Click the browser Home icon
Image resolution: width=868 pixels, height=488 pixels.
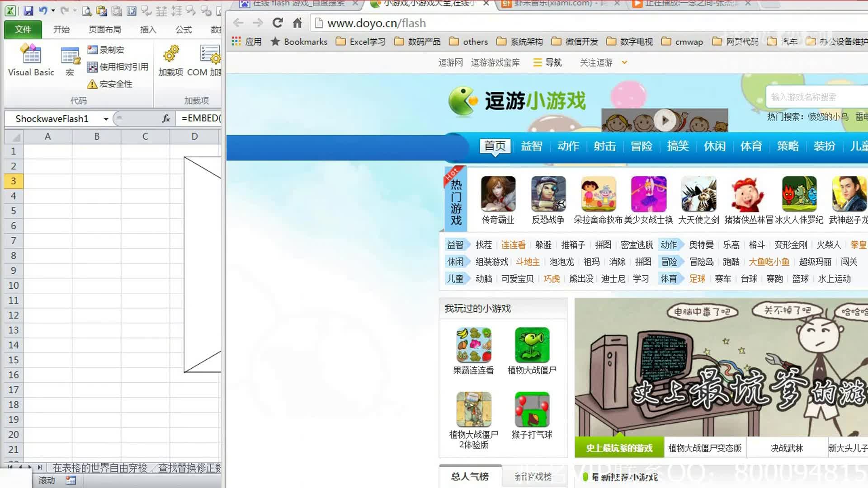point(297,23)
